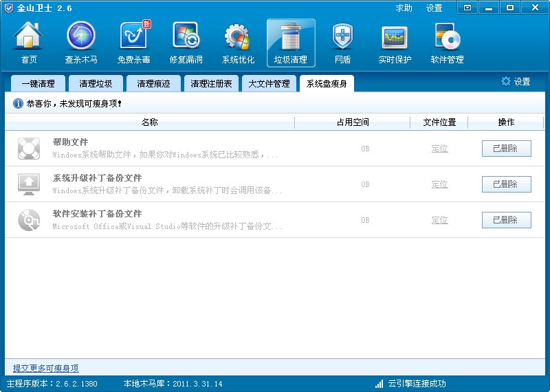550x392 pixels.
Task: Click the 名称 column header
Action: click(150, 122)
